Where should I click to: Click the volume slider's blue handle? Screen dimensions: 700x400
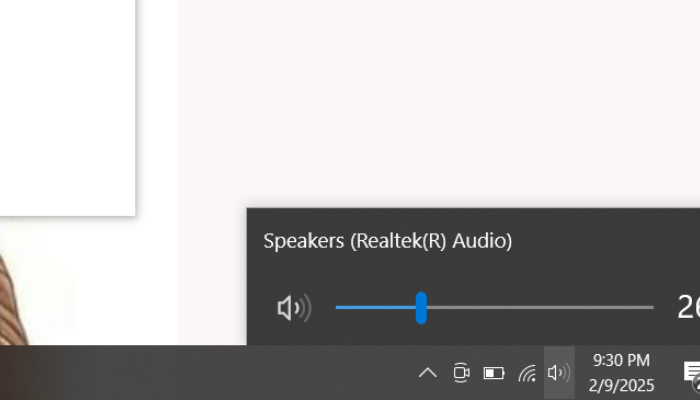tap(421, 308)
